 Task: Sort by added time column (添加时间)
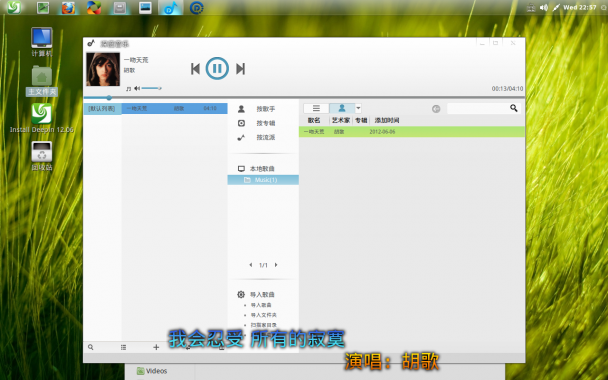tap(387, 120)
